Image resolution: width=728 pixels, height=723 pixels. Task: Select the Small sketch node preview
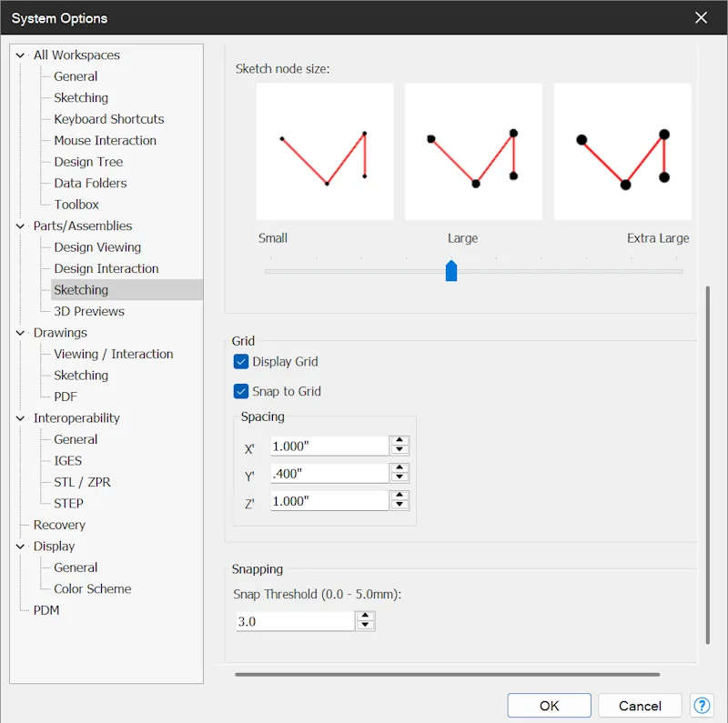[325, 151]
